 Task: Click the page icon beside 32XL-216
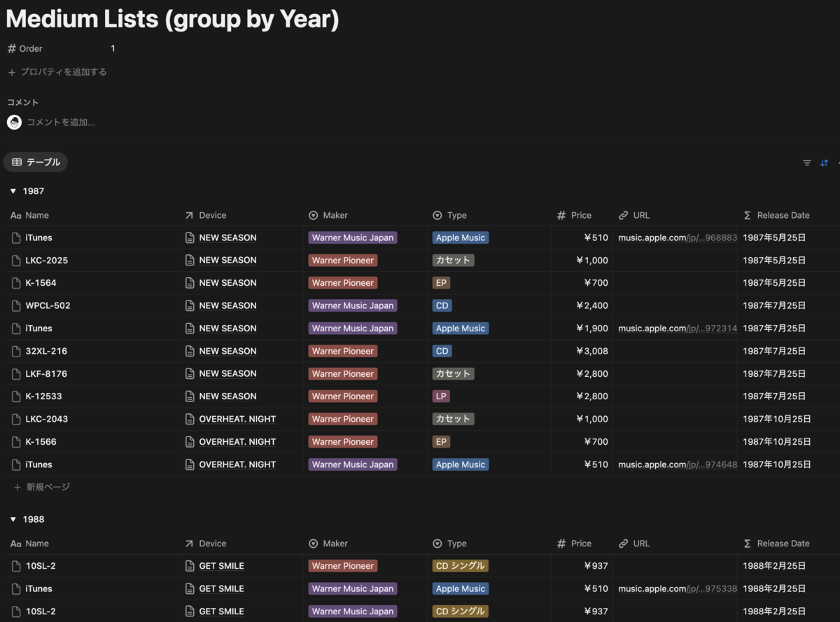tap(16, 351)
